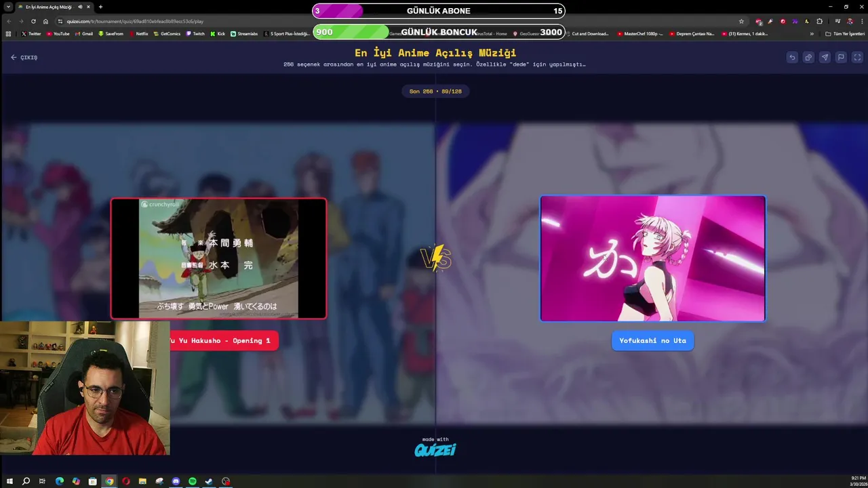Bookmark this page with star icon
Screen dimensions: 868x488
(x=741, y=21)
